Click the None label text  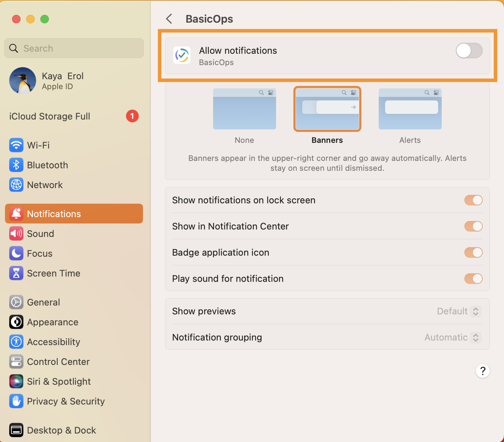[x=245, y=140]
